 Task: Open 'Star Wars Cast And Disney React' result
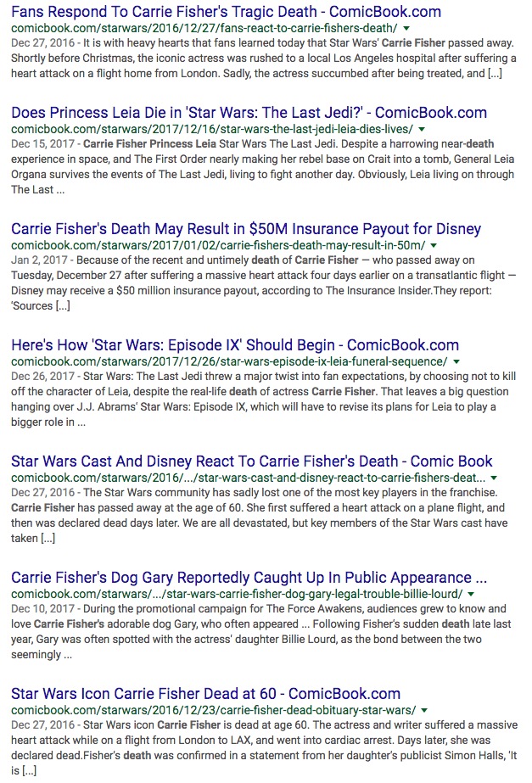(x=251, y=461)
